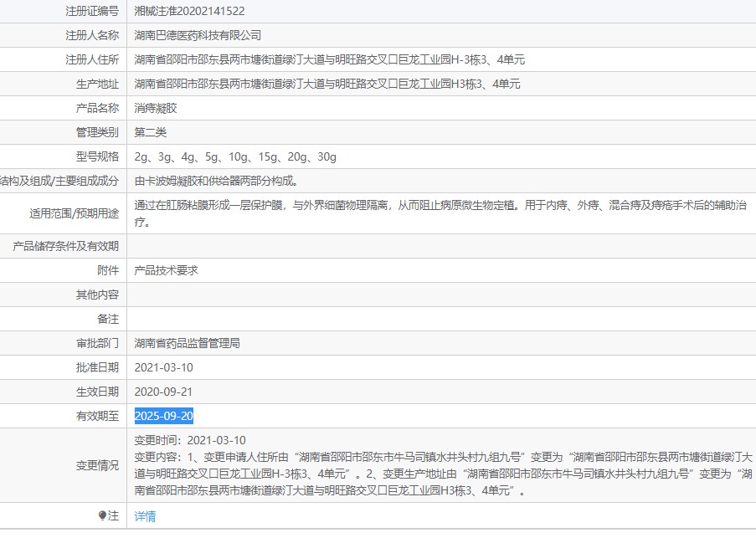756x538 pixels.
Task: Click registrant address ending H-3栋3、4单元
Action: pos(329,59)
